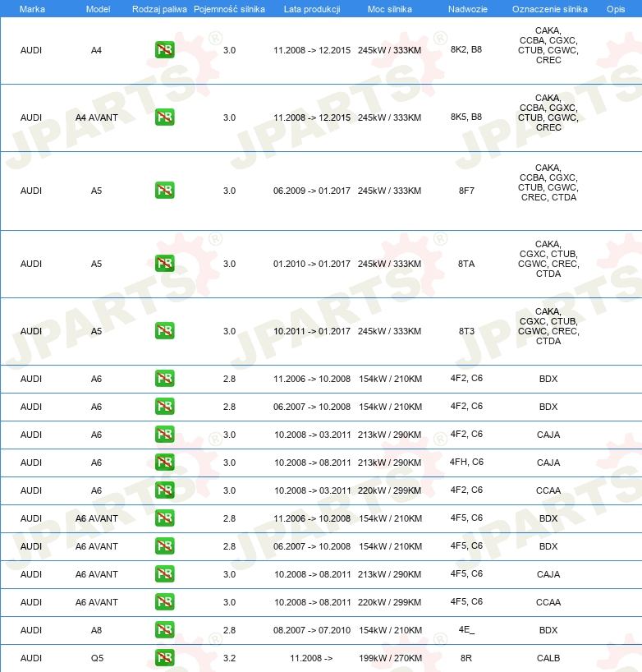Click the open-ended production date 11.2008 ->

click(x=311, y=658)
